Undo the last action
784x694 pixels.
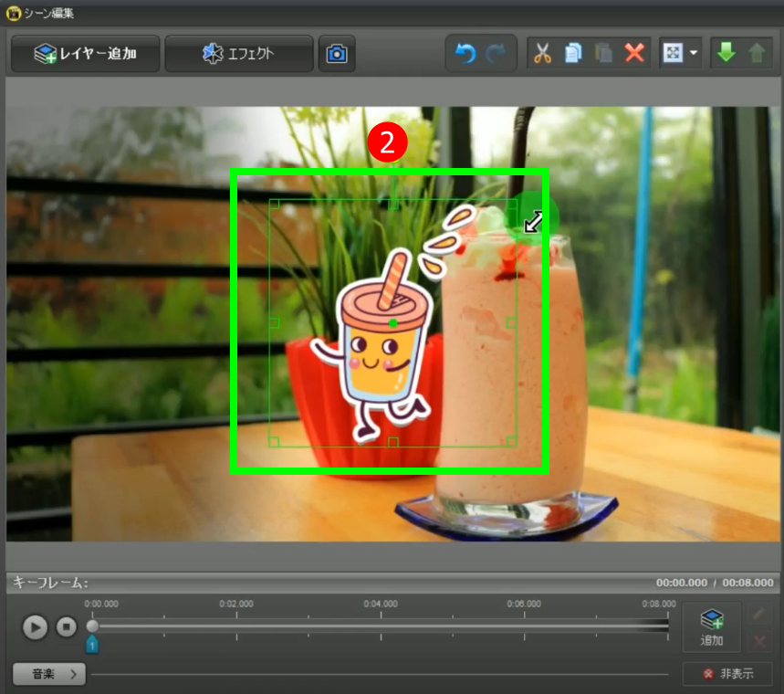pos(465,54)
